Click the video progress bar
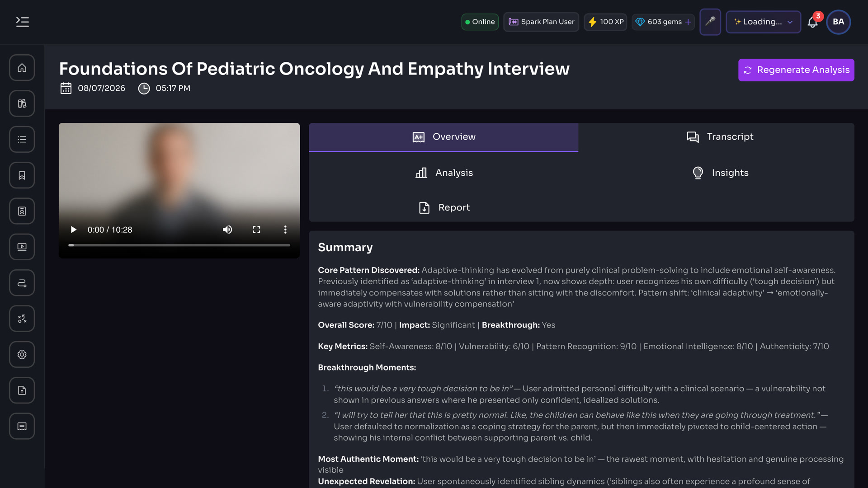 point(179,245)
